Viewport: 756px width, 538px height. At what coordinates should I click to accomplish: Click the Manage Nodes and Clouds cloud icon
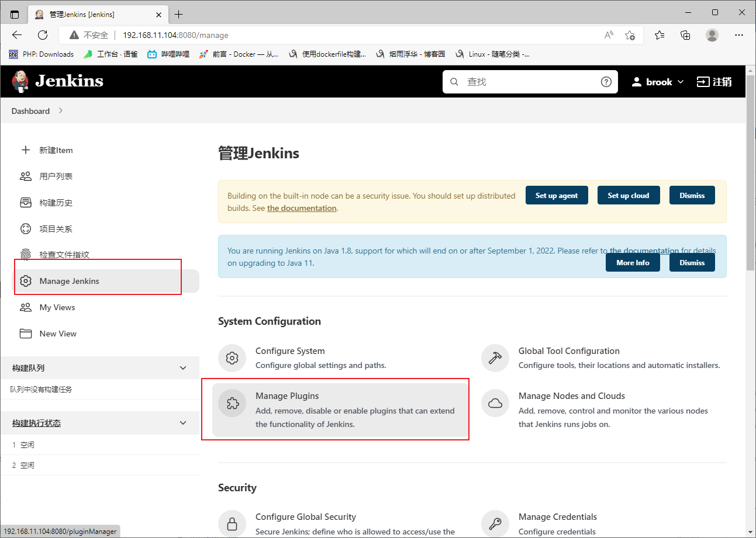point(495,403)
